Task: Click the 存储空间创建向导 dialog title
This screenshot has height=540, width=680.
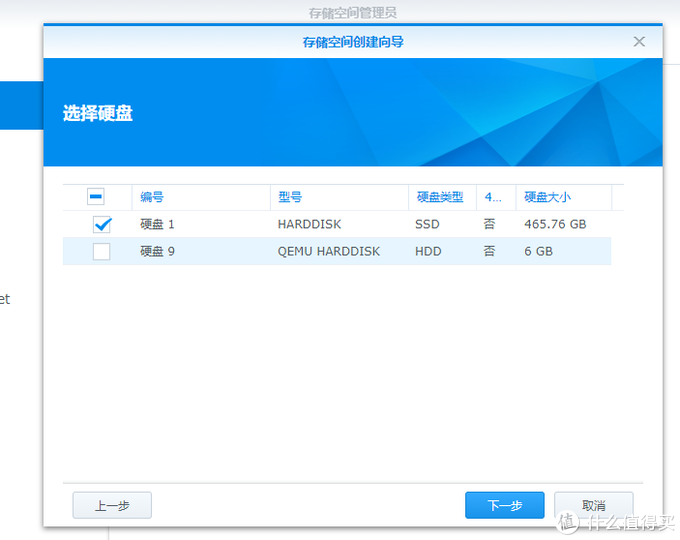Action: (x=353, y=42)
